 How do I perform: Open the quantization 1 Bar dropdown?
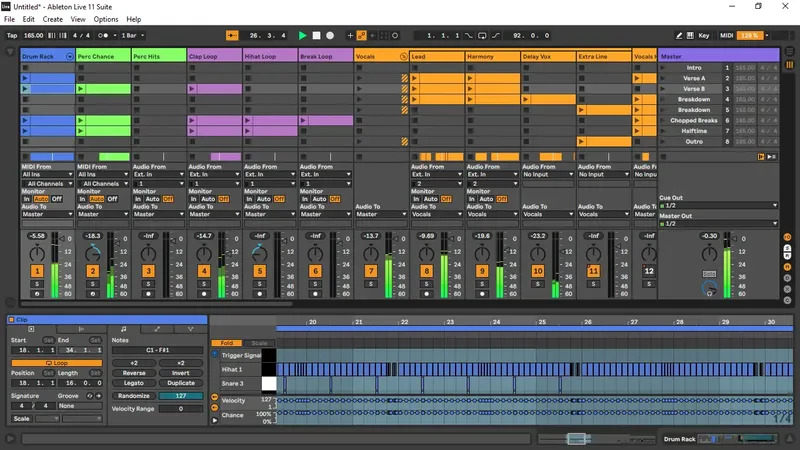pos(133,36)
